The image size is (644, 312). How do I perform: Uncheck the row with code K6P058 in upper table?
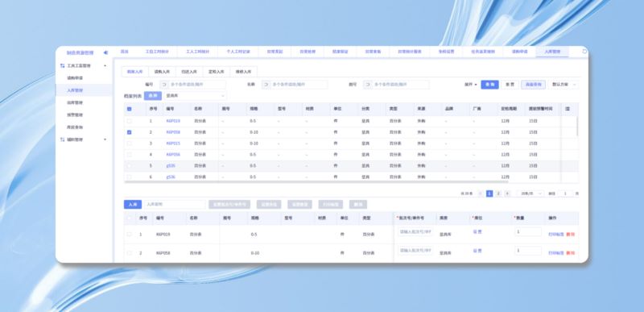click(x=130, y=132)
